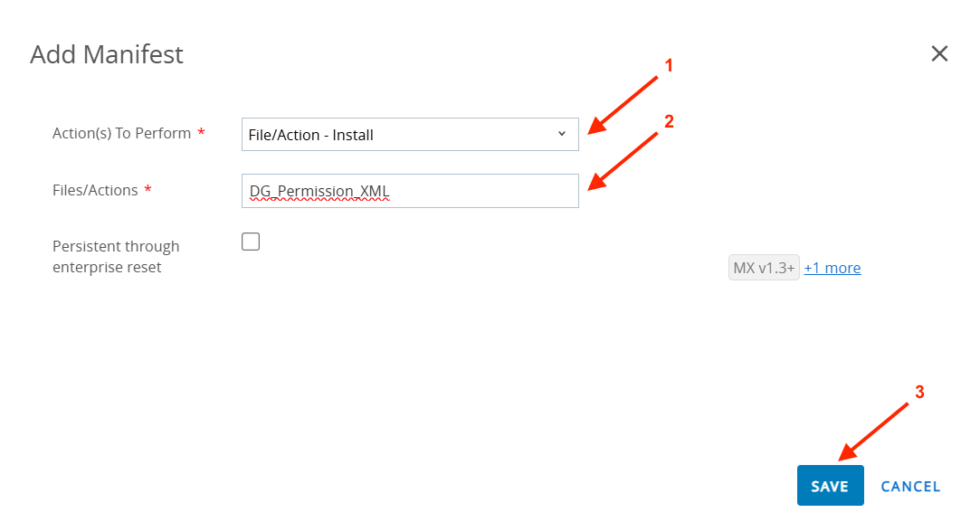
Task: Click the chevron arrow in the action dropdown
Action: [x=562, y=134]
